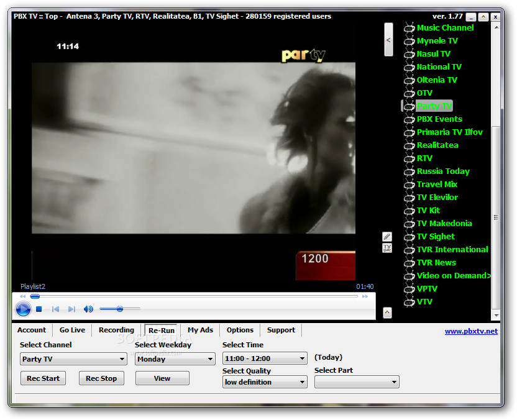Screen dimensions: 517x420
Task: Switch to the My Ads tab
Action: (x=200, y=330)
